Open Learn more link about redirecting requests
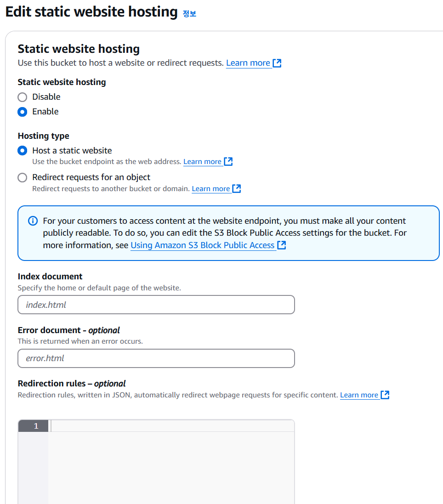 coord(211,188)
